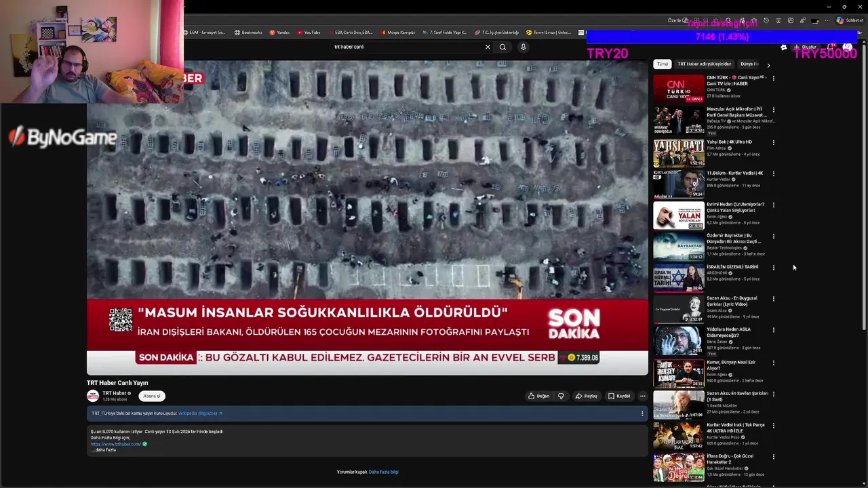Open options for Sezen Aksu En Sevilen video
This screenshot has height=488, width=868.
pyautogui.click(x=773, y=394)
